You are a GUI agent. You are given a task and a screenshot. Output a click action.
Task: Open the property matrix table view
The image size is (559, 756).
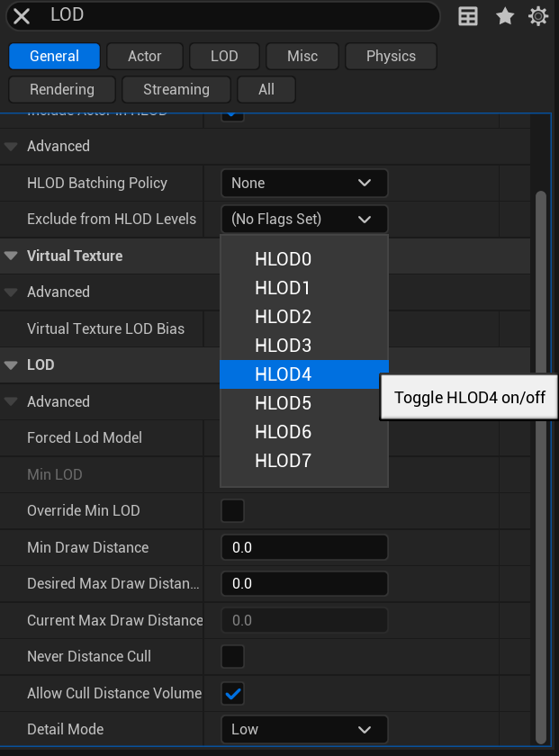(x=468, y=16)
